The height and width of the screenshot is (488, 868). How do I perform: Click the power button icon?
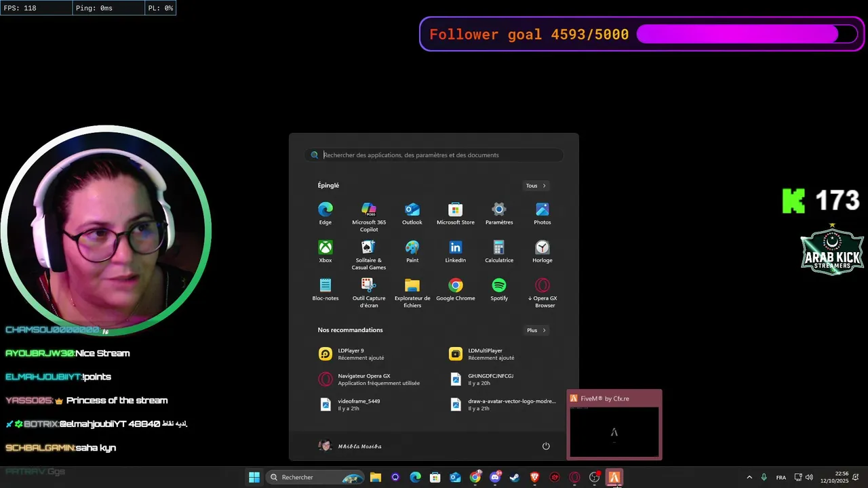point(546,446)
